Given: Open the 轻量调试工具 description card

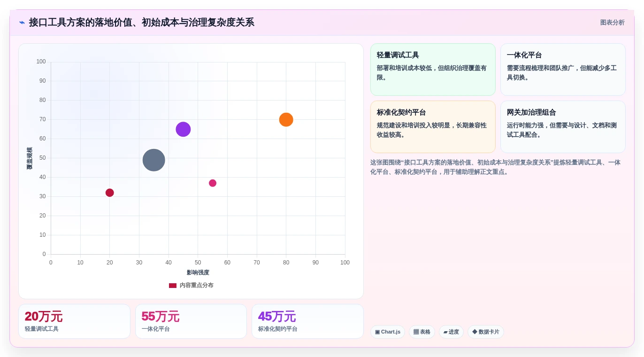Looking at the screenshot, I should pyautogui.click(x=433, y=70).
